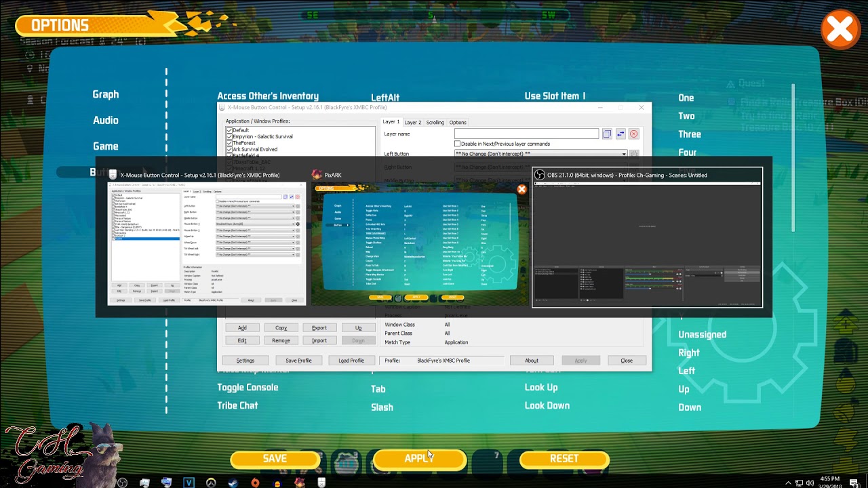868x488 pixels.
Task: Click the Unassigned key binding
Action: pyautogui.click(x=702, y=334)
